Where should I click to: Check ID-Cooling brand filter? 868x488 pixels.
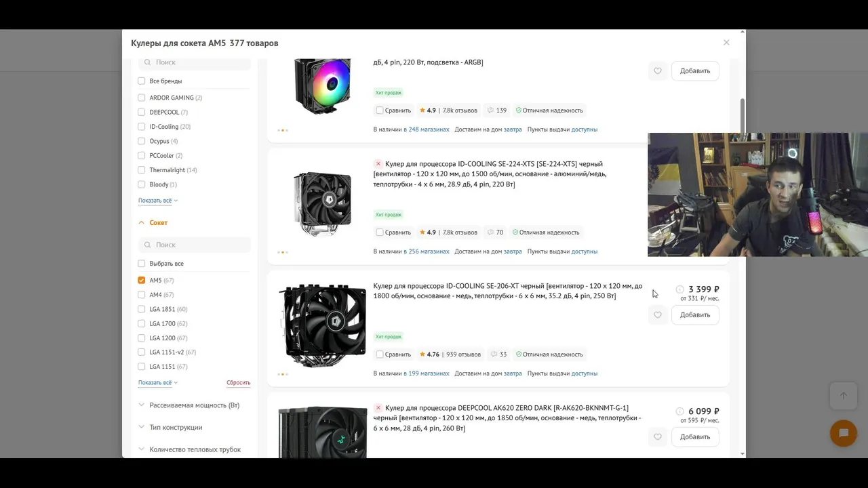point(142,126)
